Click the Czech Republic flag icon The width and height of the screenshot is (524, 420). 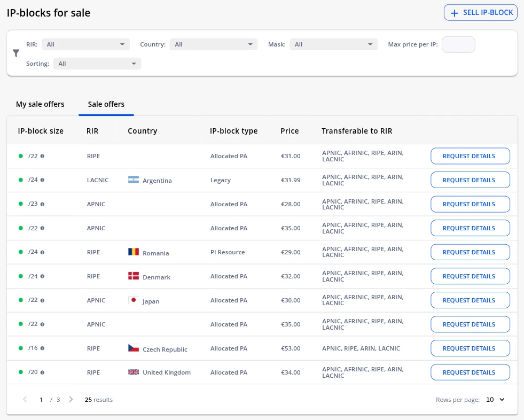(132, 348)
